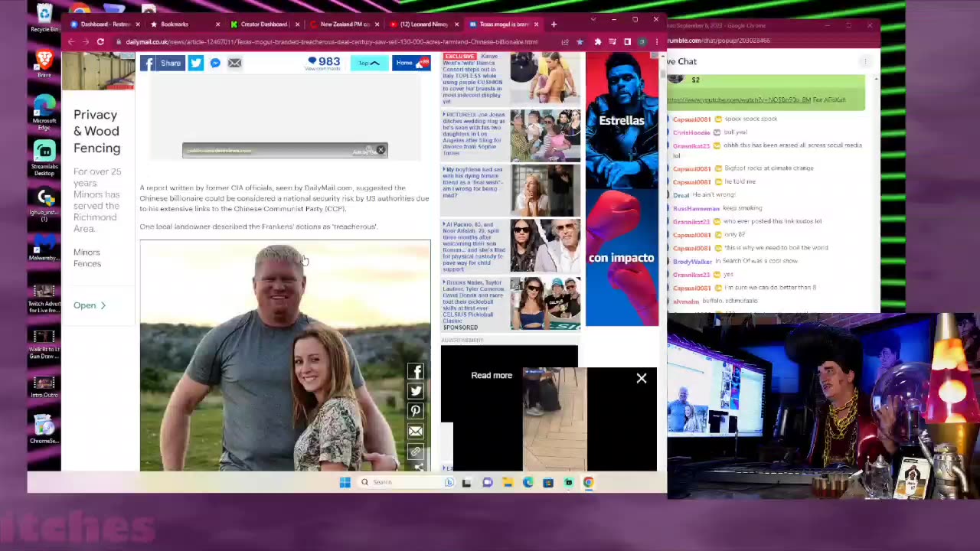The height and width of the screenshot is (551, 980).
Task: Share the article on Facebook
Action: pyautogui.click(x=162, y=63)
